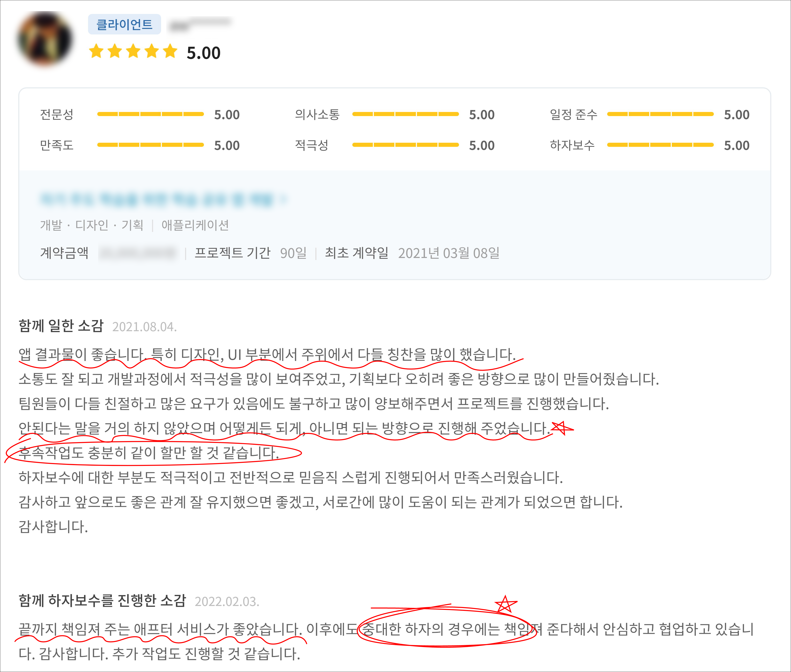Click the 애플리케이션 category label

195,225
